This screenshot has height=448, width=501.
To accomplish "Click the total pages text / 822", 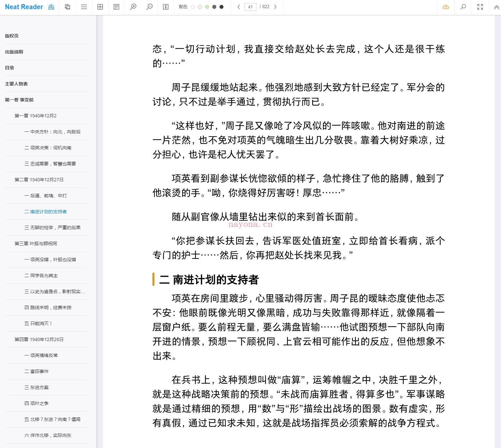I will click(x=265, y=7).
